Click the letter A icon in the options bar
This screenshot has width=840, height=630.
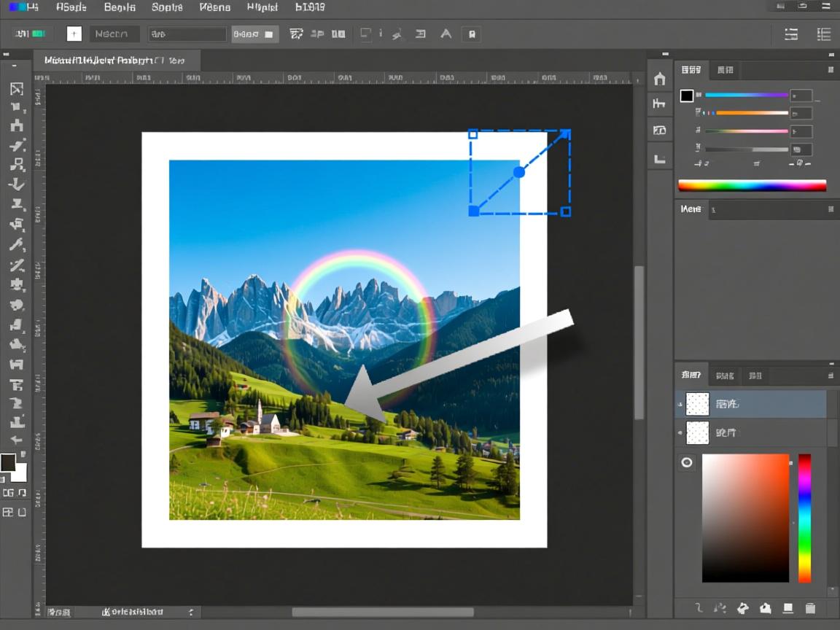pos(446,34)
